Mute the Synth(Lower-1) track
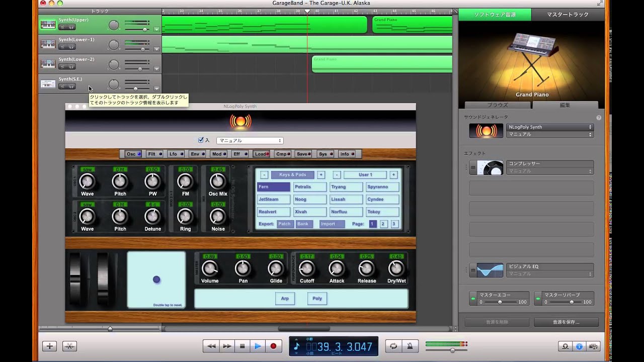The image size is (644, 362). [62, 47]
